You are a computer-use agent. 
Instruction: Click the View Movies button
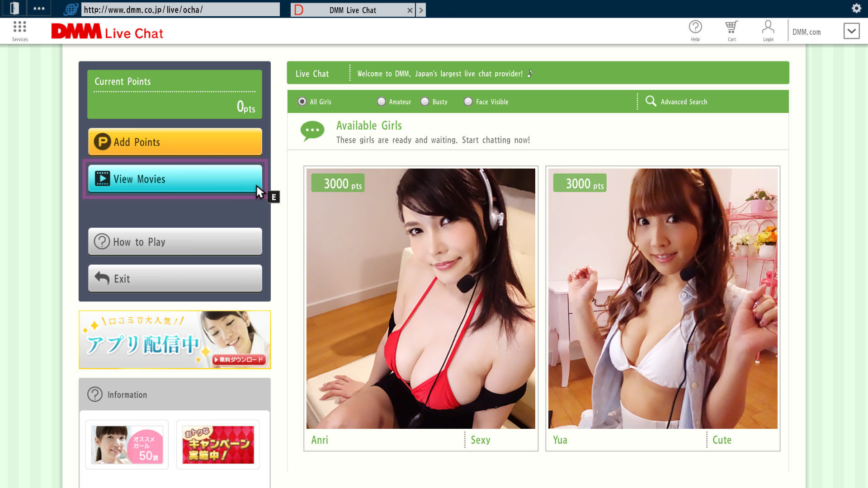tap(175, 179)
